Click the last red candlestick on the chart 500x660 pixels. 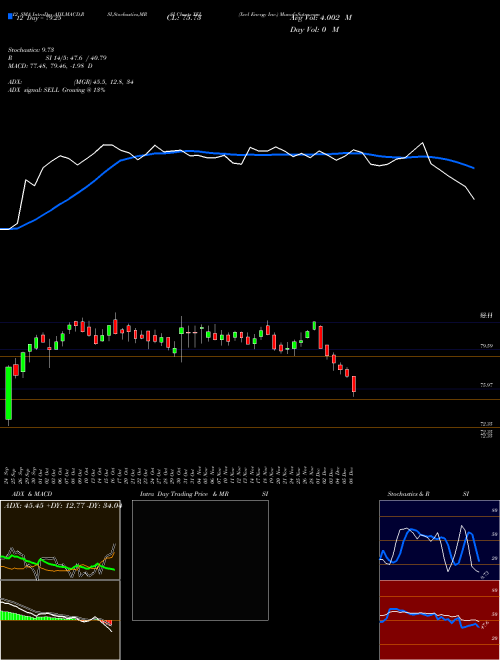(354, 385)
